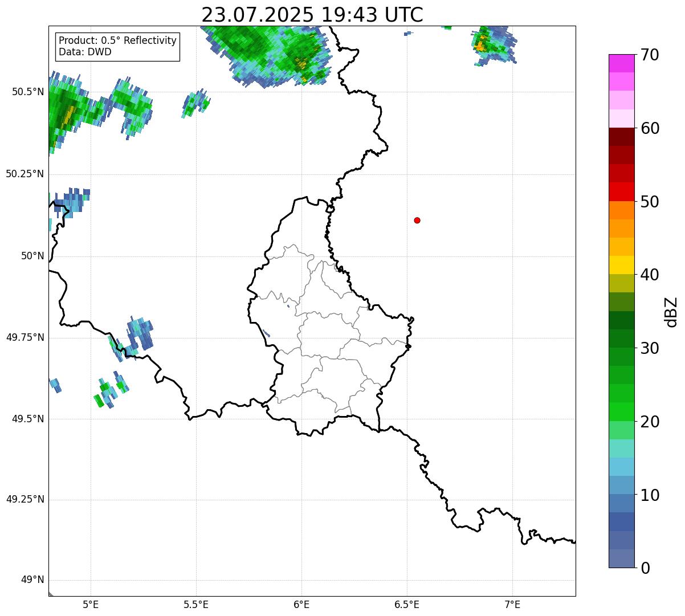Viewport: 685px width, 616px height.
Task: Click the 5°E longitude label
Action: (91, 604)
